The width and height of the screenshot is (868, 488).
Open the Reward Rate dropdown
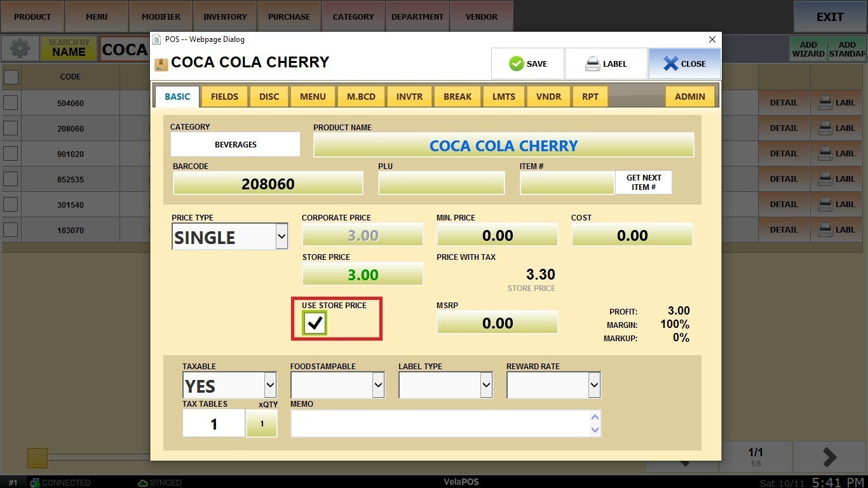[553, 385]
